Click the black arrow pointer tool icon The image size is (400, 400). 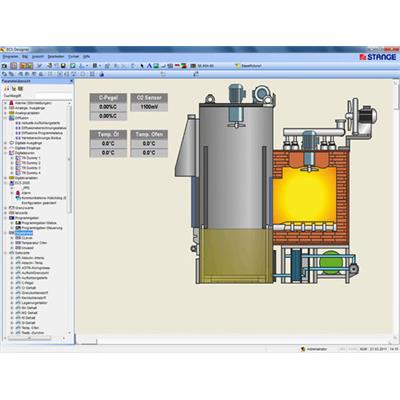(142, 66)
